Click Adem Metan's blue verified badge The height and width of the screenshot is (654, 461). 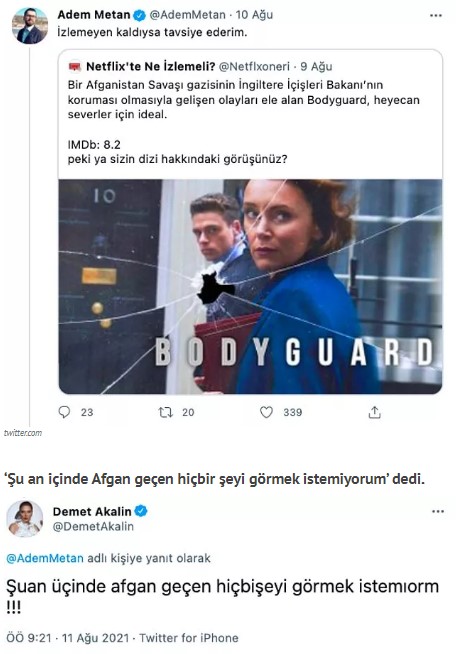point(139,16)
